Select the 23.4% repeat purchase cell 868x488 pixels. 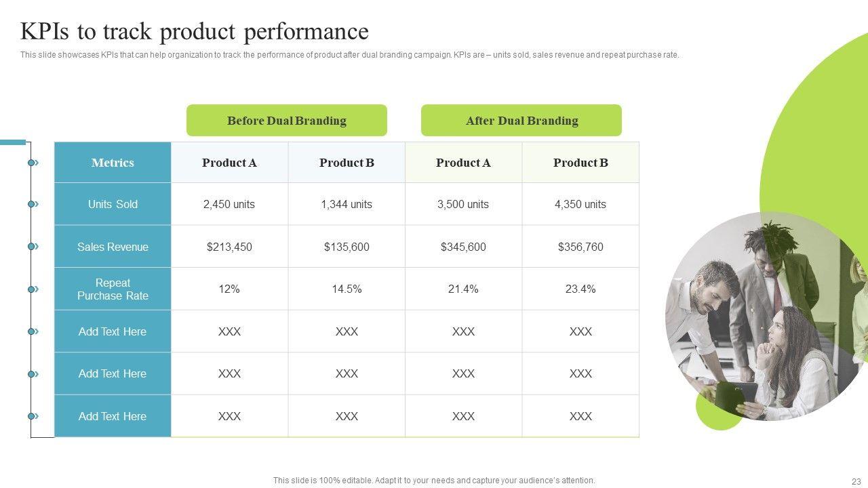point(580,289)
